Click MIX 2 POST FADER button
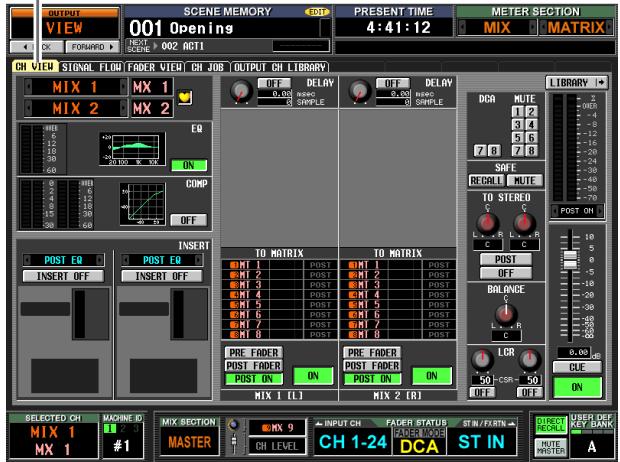Viewport: 620px width, 462px height. [372, 365]
